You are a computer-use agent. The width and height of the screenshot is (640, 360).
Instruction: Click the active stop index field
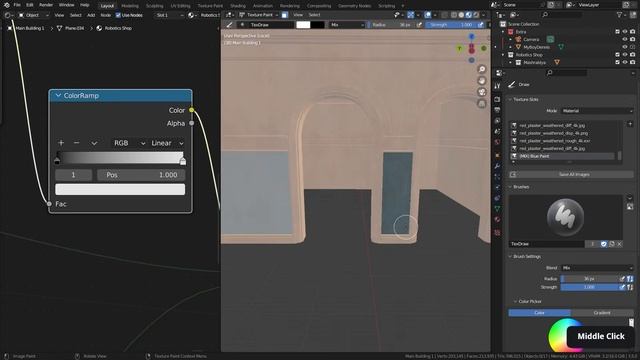(x=73, y=175)
